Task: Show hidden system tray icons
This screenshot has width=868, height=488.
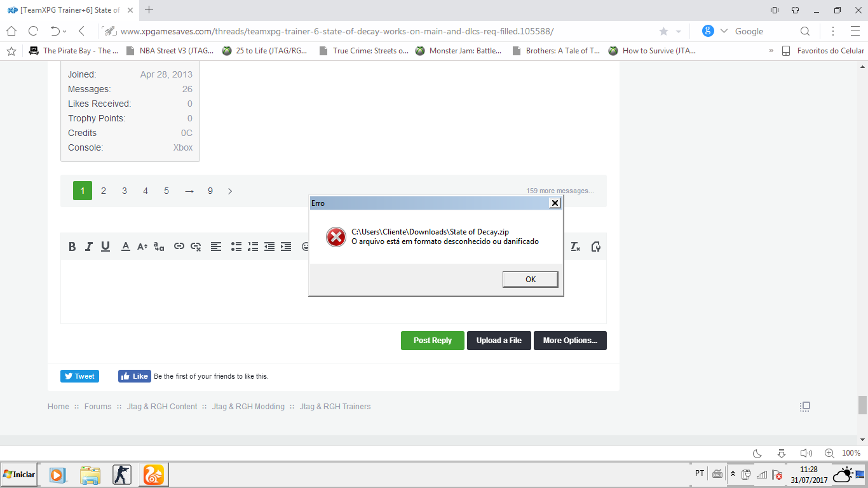Action: click(x=733, y=474)
